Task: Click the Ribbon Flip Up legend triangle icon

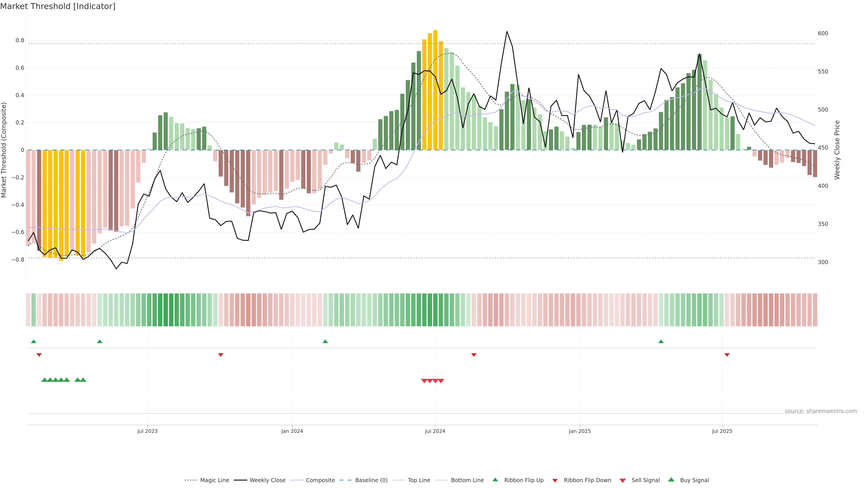Action: (x=495, y=480)
